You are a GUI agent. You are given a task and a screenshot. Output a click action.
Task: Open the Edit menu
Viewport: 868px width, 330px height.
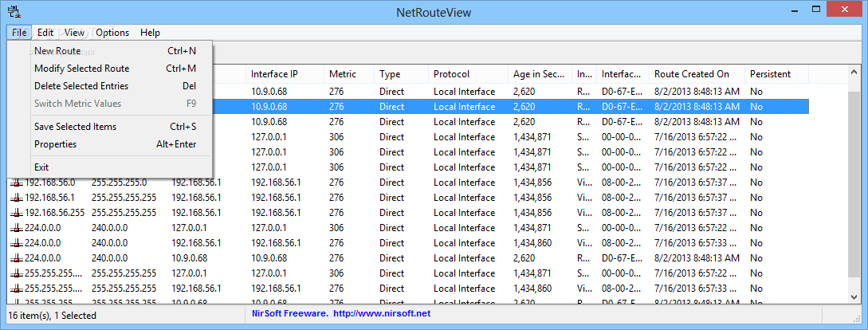(45, 33)
